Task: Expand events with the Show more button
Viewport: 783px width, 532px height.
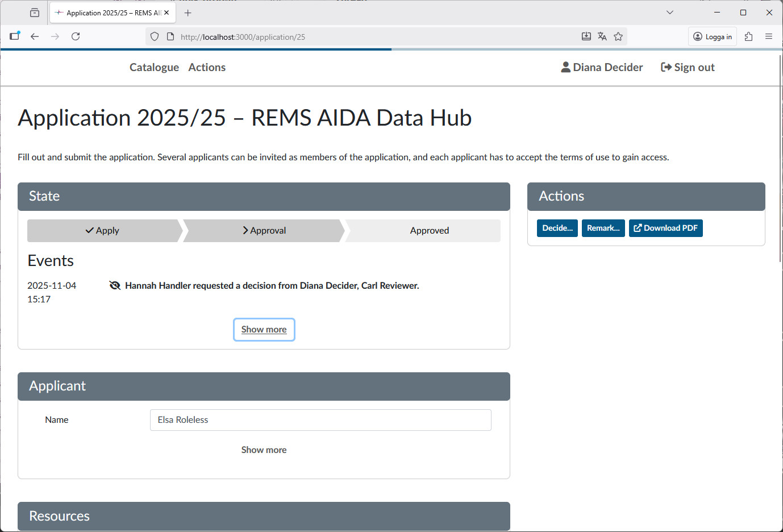Action: [x=264, y=329]
